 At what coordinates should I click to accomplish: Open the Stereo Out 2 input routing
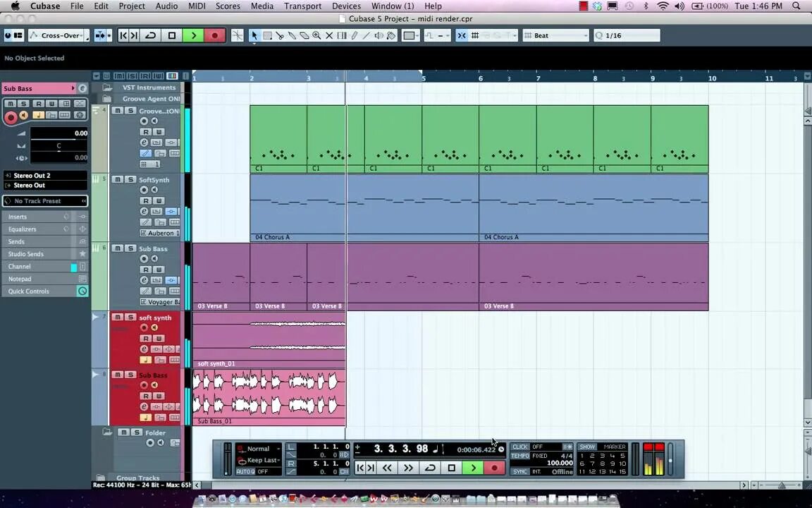click(x=45, y=175)
